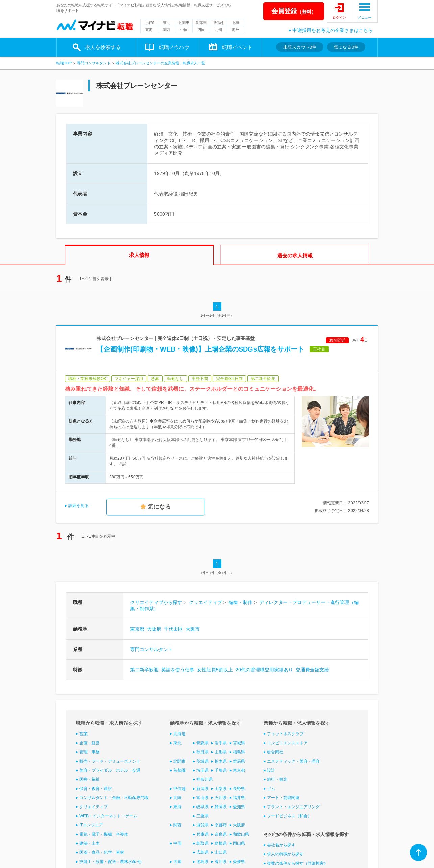Screen dimensions: 434x868
Task: Click 会員登録（無料） button
Action: click(x=294, y=11)
